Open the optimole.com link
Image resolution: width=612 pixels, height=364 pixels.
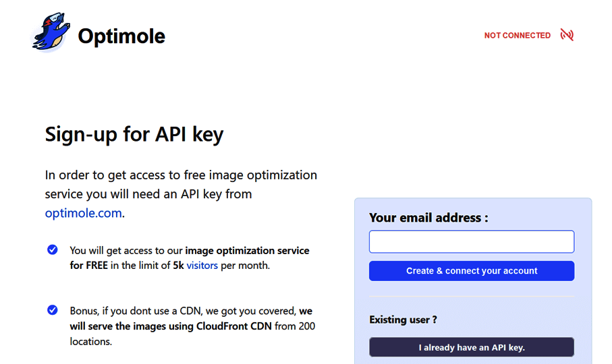pos(83,213)
